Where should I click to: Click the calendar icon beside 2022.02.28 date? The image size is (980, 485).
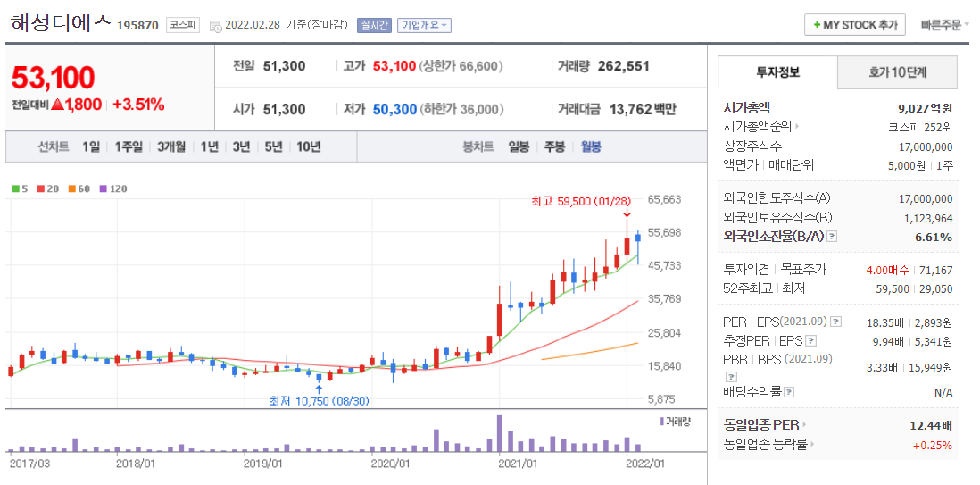(215, 26)
